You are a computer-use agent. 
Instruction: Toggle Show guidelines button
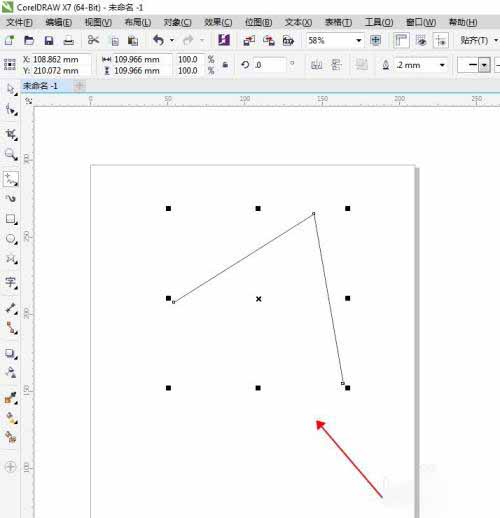pos(441,41)
